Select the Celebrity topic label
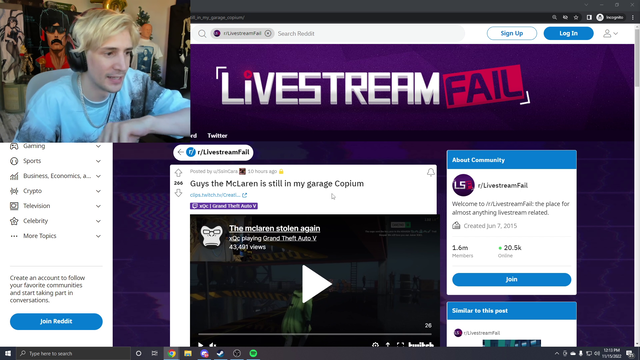Screen dimensions: 640x360 [35, 221]
